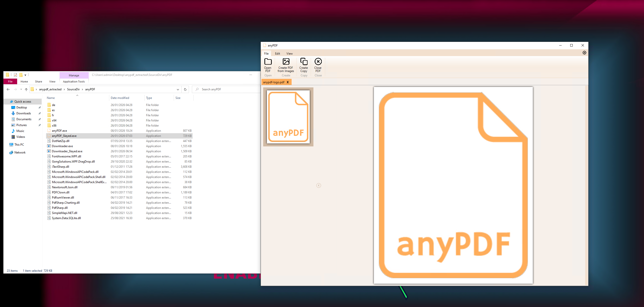This screenshot has width=644, height=307.
Task: Click the Back arrow in Explorer
Action: pyautogui.click(x=8, y=89)
